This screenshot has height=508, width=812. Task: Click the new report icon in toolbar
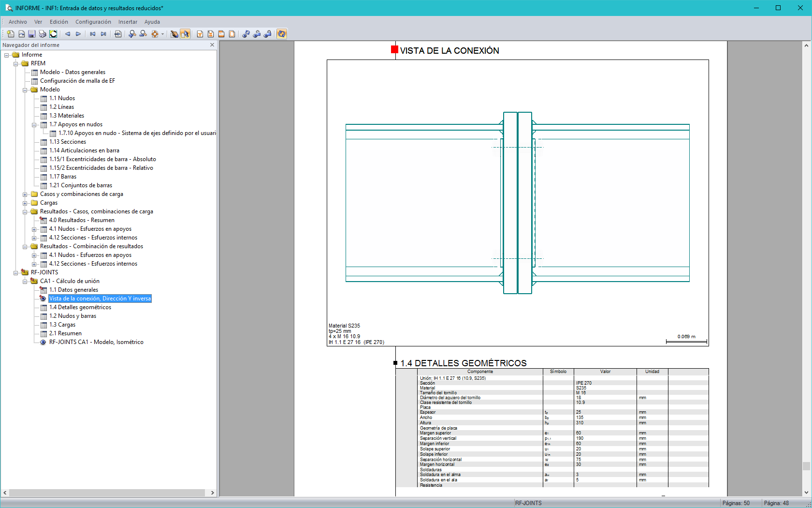pos(11,34)
